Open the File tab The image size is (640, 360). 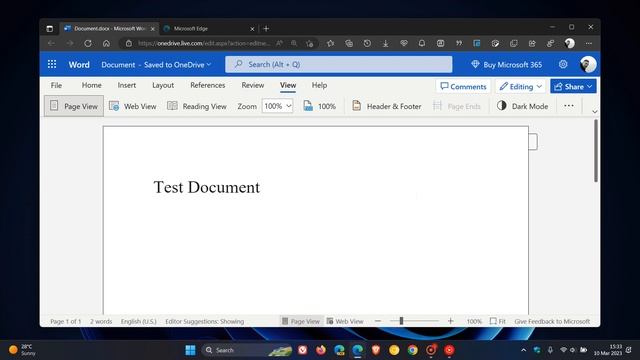click(x=56, y=85)
